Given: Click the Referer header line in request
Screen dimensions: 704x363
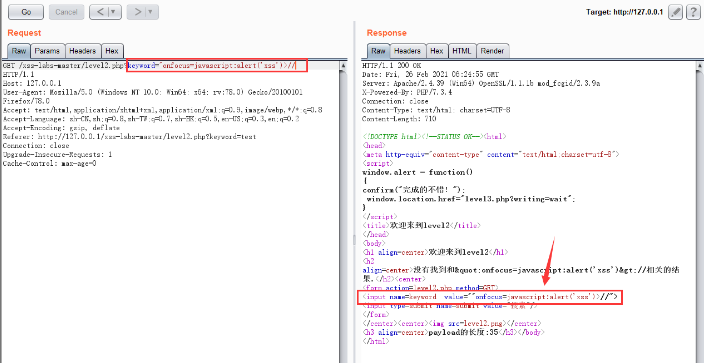Looking at the screenshot, I should [129, 137].
